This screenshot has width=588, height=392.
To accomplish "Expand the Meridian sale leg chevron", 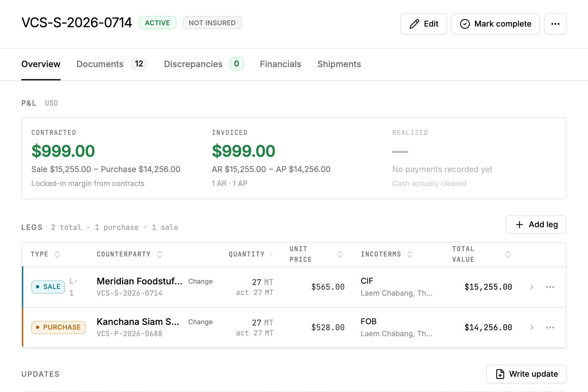I will (x=532, y=287).
